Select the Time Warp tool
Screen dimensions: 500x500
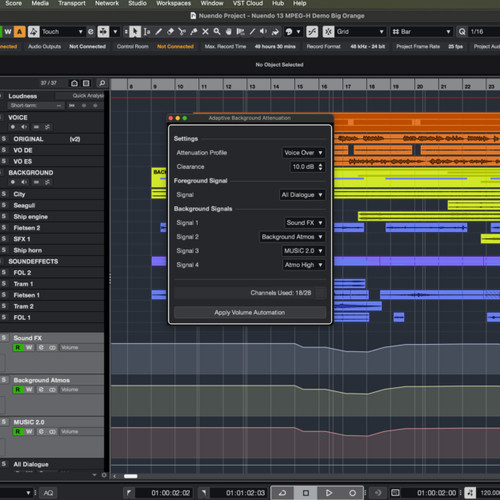click(240, 32)
